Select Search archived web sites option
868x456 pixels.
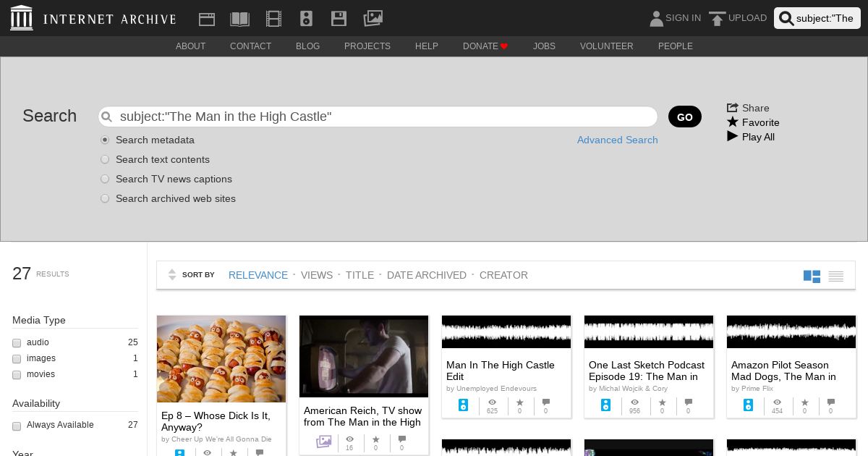(105, 198)
